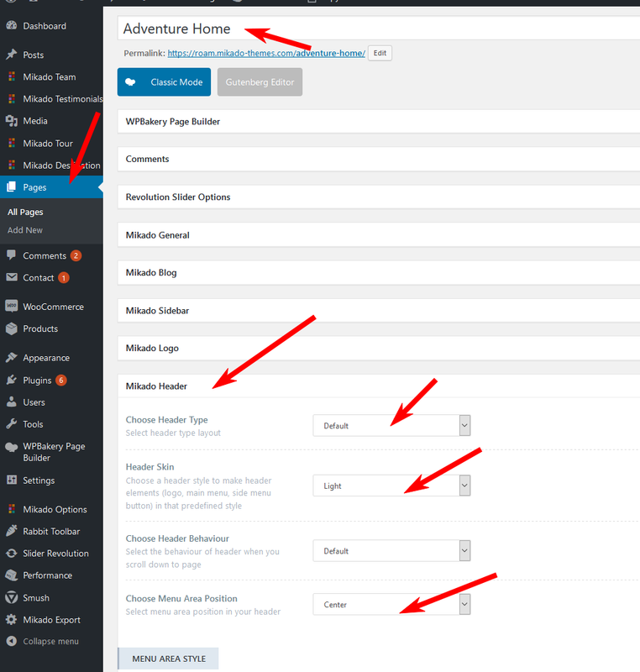Viewport: 640px width, 672px height.
Task: Click the Adventure Home title field
Action: [x=379, y=29]
